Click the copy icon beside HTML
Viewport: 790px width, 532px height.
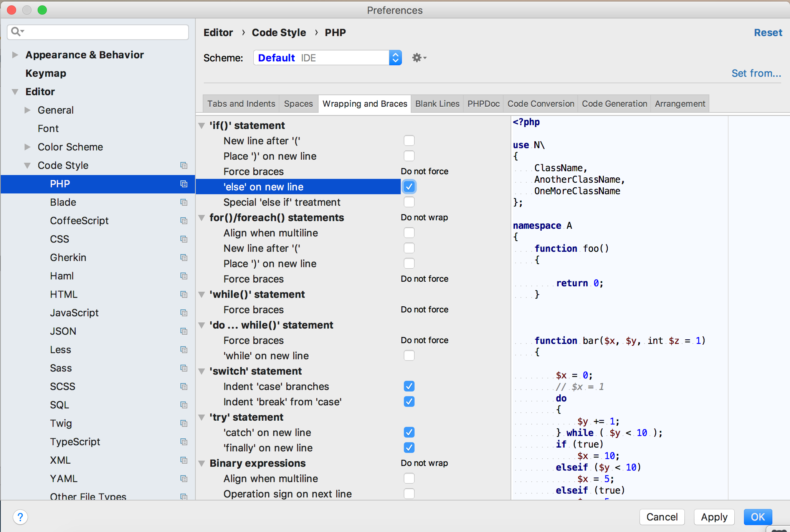(184, 294)
